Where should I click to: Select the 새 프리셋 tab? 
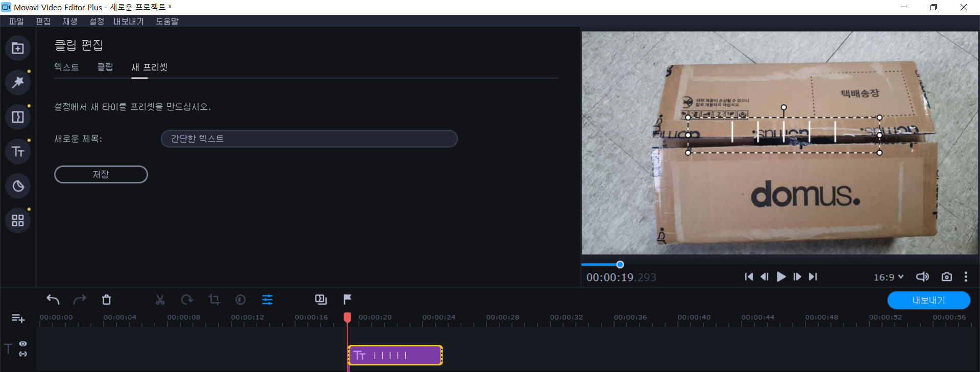click(150, 67)
